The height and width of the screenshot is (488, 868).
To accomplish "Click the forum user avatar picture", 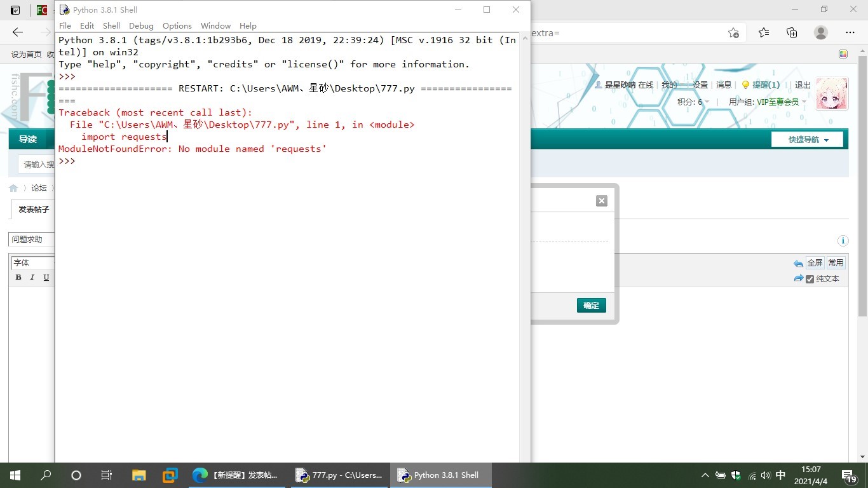I will coord(832,94).
